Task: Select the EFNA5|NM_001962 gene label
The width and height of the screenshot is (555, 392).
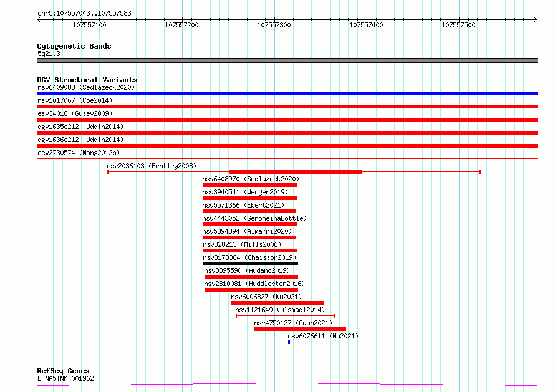Action: (66, 378)
